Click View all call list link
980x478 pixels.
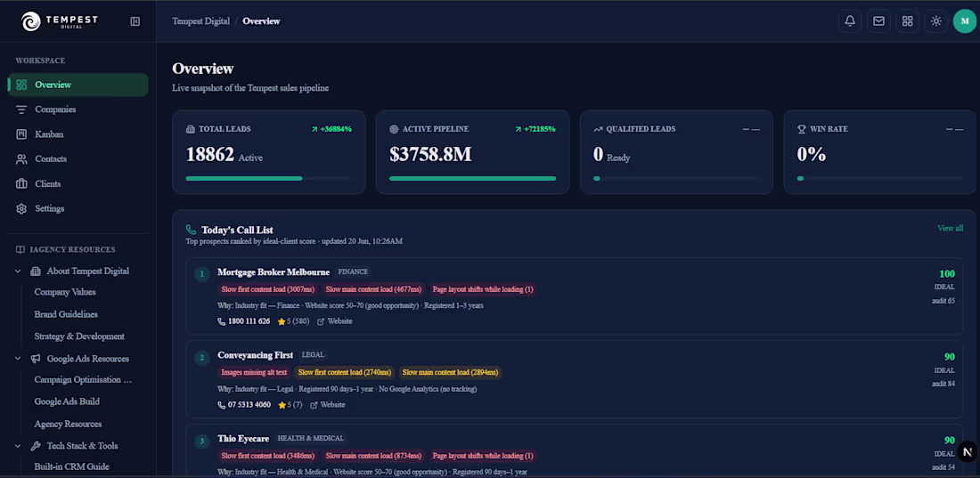pyautogui.click(x=950, y=228)
